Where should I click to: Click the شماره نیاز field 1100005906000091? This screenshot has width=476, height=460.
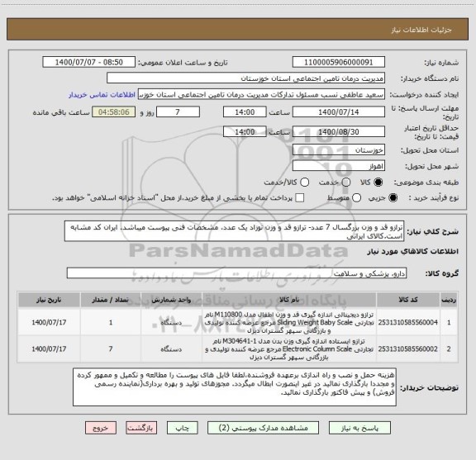(339, 62)
